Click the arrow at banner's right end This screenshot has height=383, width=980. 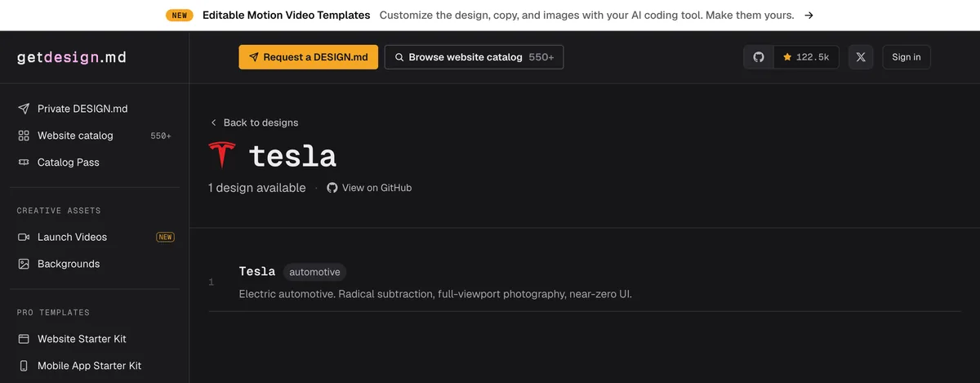pyautogui.click(x=808, y=15)
